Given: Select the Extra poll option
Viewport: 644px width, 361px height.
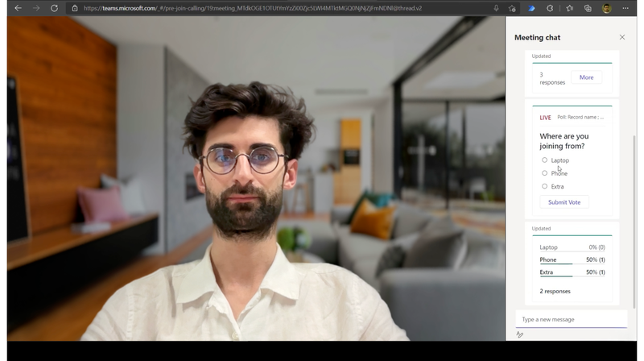Looking at the screenshot, I should tap(545, 186).
